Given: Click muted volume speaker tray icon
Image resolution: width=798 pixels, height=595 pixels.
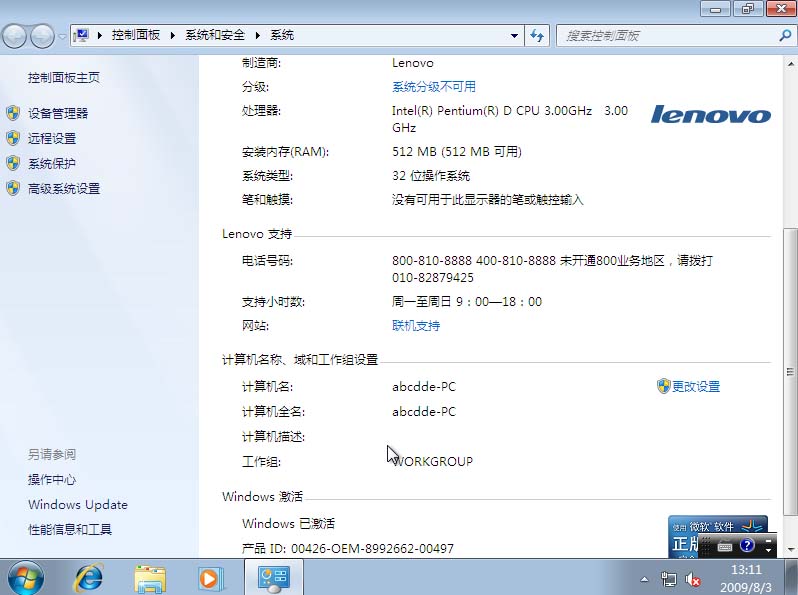Looking at the screenshot, I should tap(693, 579).
